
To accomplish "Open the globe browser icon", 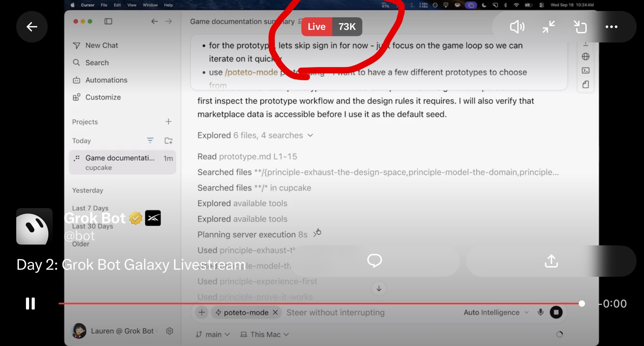I will pyautogui.click(x=586, y=56).
